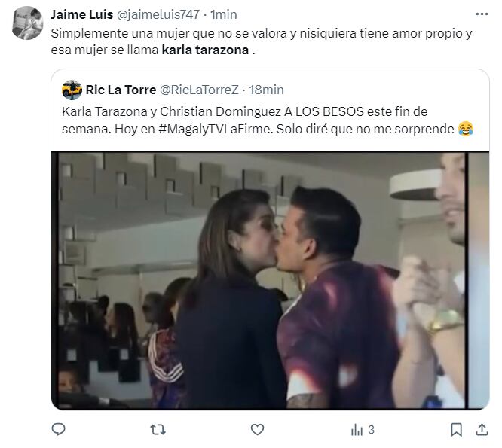Visit the @jaimeluis747 handle
The image size is (502, 448).
158,14
